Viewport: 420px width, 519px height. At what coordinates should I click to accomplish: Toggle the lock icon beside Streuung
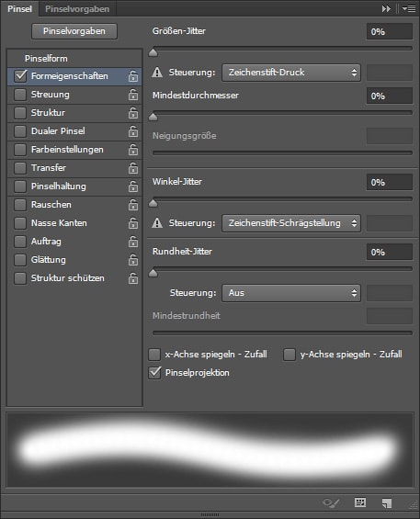133,95
